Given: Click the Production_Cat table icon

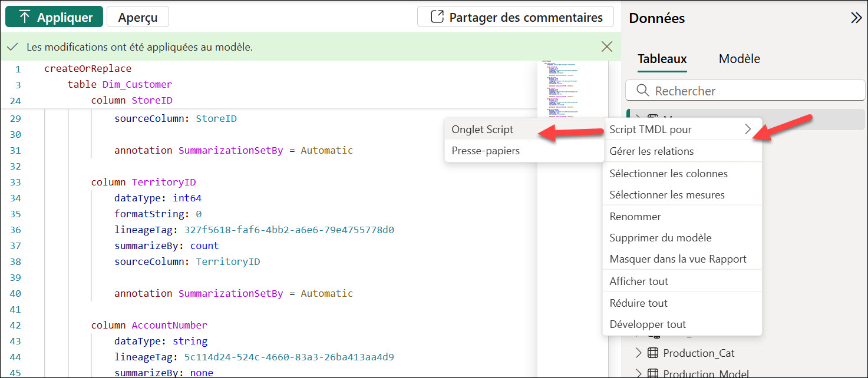Looking at the screenshot, I should click(x=653, y=353).
